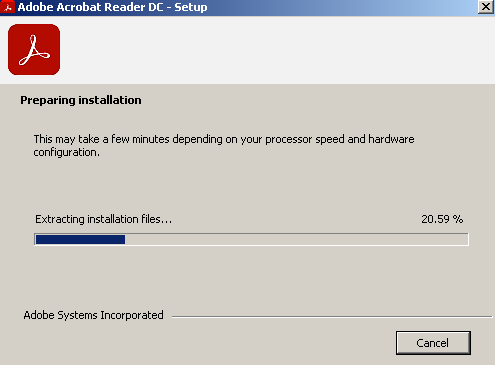Image resolution: width=495 pixels, height=365 pixels.
Task: Click the sentence starting This may take
Action: [224, 145]
